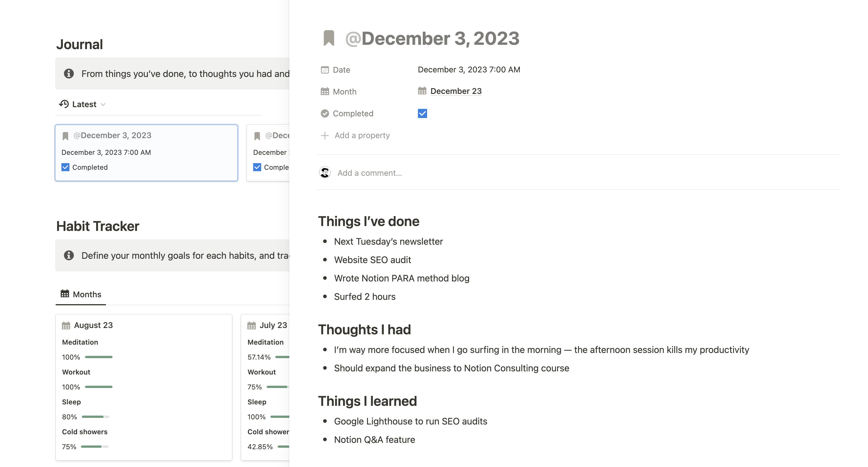Click the bookmark icon beside the page title

click(x=329, y=38)
